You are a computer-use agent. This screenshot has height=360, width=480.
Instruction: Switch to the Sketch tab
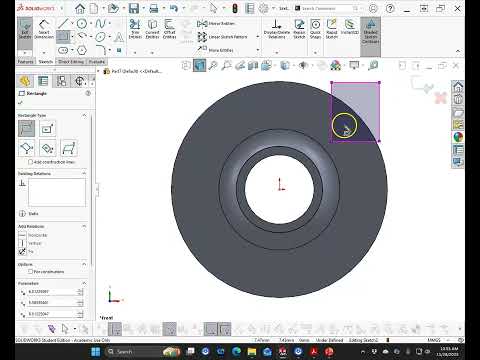tap(46, 62)
